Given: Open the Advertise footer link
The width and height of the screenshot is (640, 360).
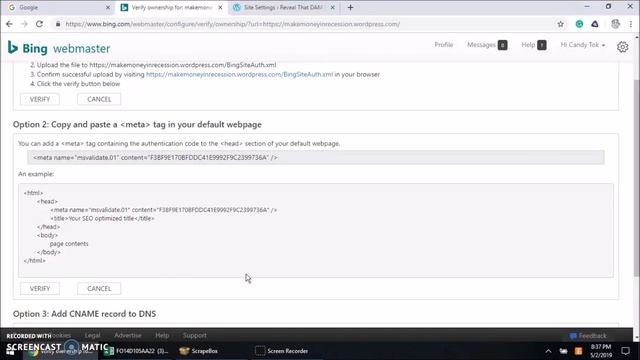Looking at the screenshot, I should coord(128,335).
